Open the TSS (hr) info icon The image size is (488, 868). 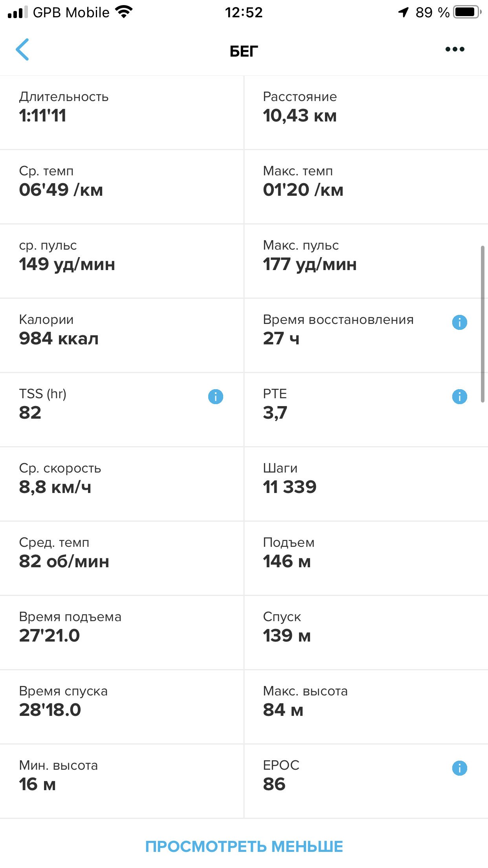pyautogui.click(x=215, y=396)
